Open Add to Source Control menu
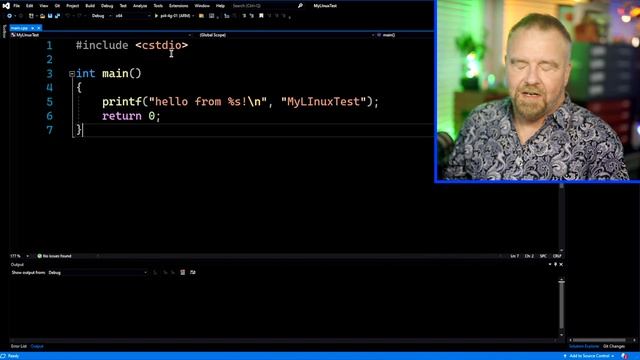This screenshot has height=360, width=640. click(x=590, y=356)
